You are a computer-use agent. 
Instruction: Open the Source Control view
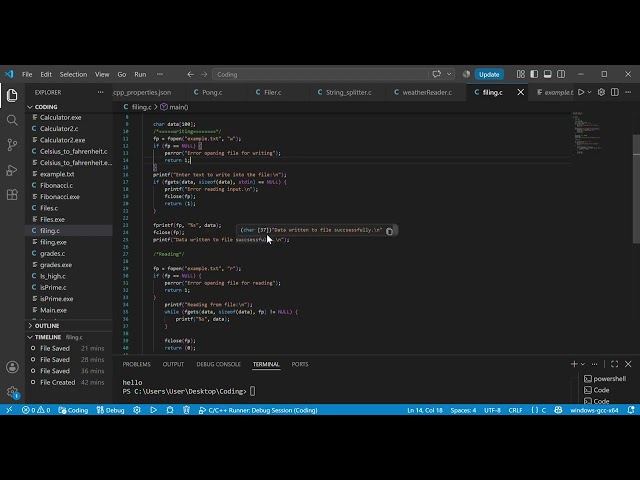coord(12,145)
